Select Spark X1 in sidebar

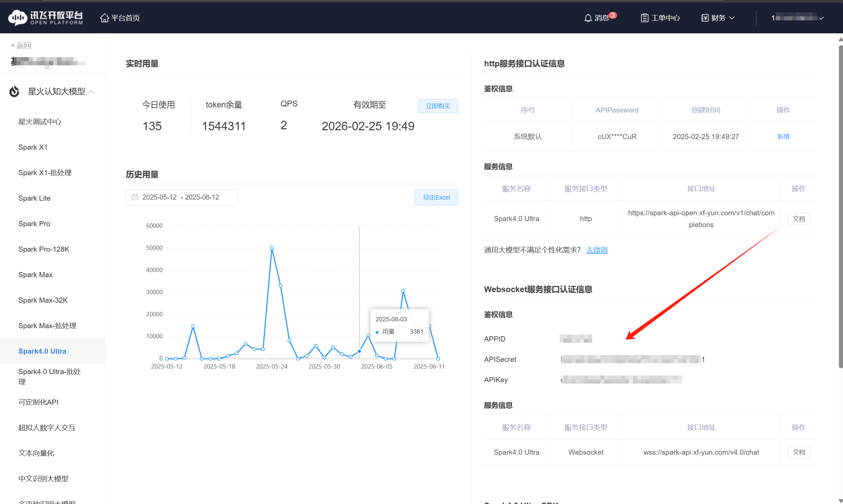tap(33, 147)
